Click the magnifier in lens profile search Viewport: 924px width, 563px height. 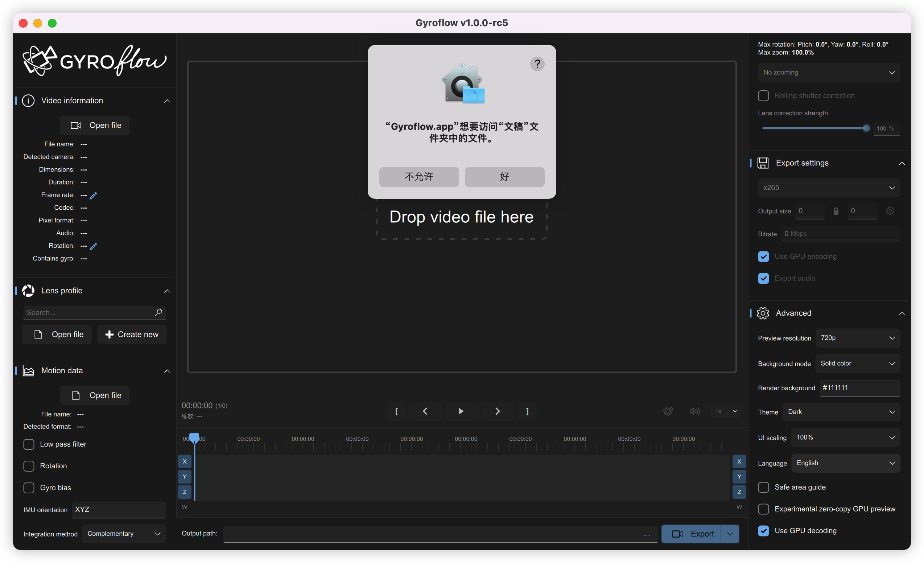158,312
